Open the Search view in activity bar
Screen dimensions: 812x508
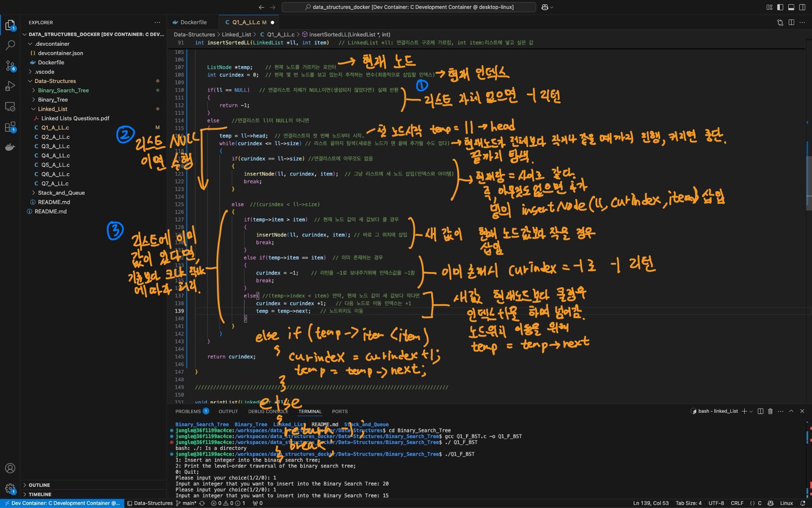click(x=10, y=45)
